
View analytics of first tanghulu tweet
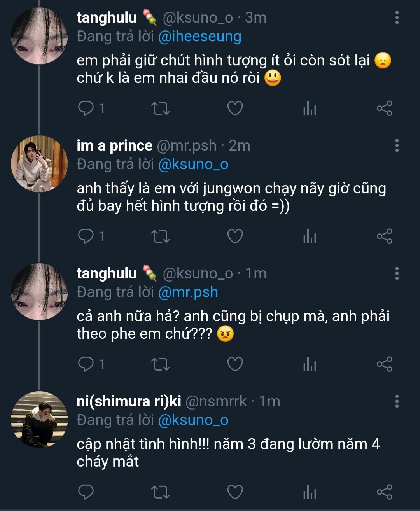310,108
